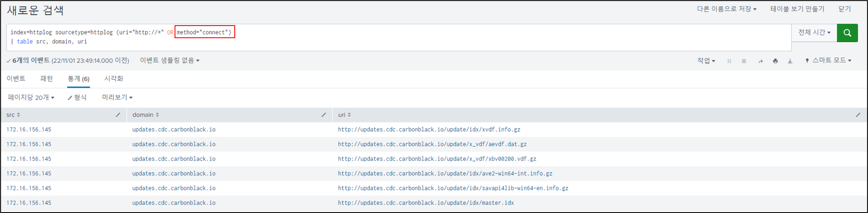This screenshot has height=213, width=868.
Task: Export the search results
Action: pyautogui.click(x=790, y=61)
